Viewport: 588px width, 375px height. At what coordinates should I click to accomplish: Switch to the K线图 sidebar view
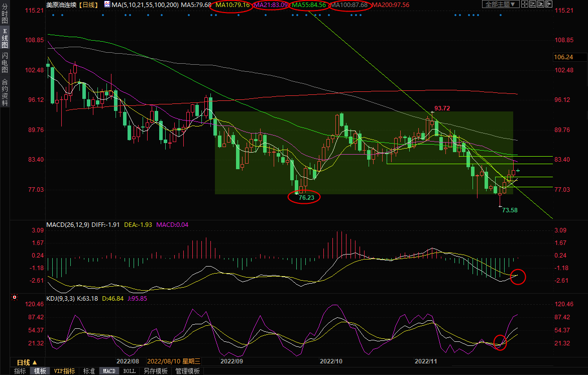tap(5, 38)
